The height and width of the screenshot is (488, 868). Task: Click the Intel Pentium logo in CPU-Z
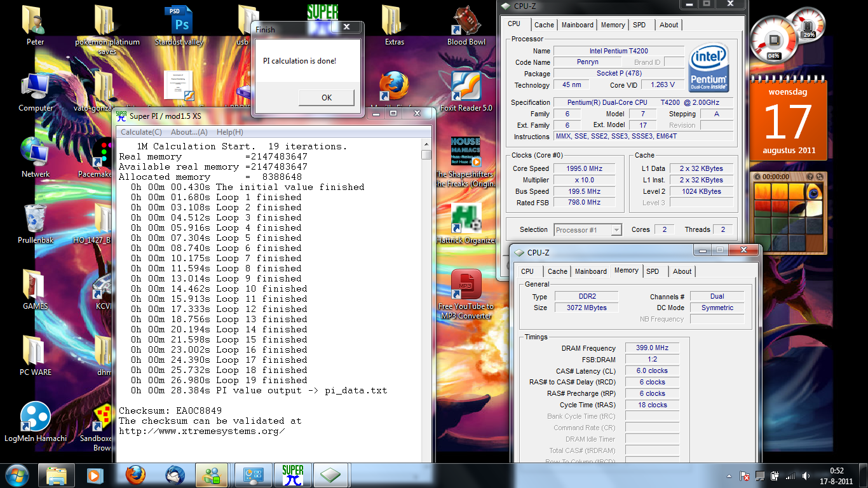pyautogui.click(x=709, y=67)
